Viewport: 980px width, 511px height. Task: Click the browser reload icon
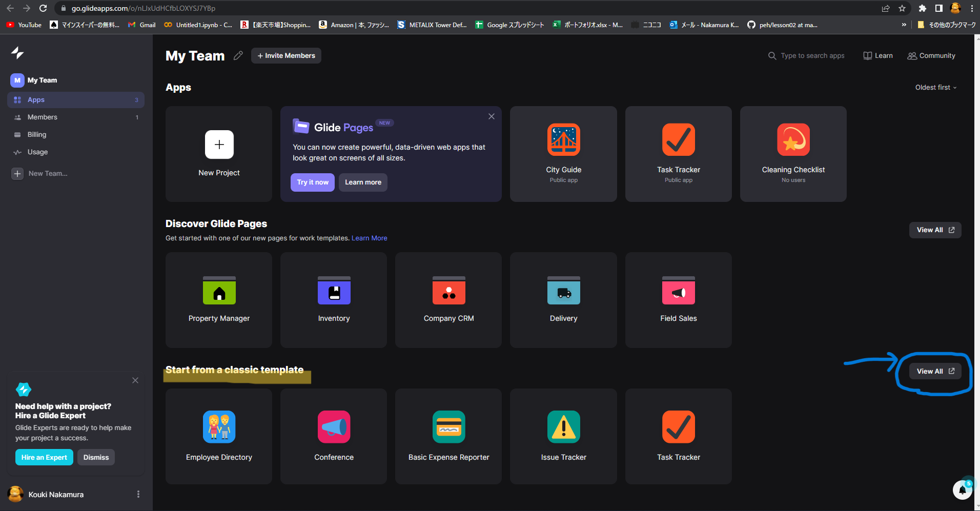coord(43,8)
